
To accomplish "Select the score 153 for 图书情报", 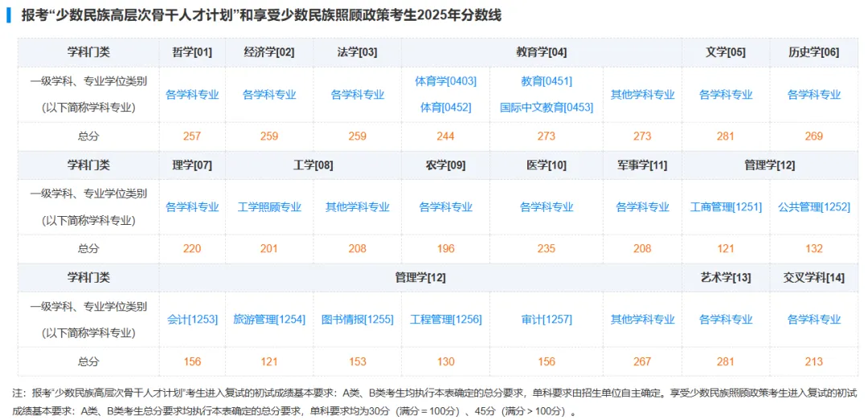I will click(x=357, y=361).
